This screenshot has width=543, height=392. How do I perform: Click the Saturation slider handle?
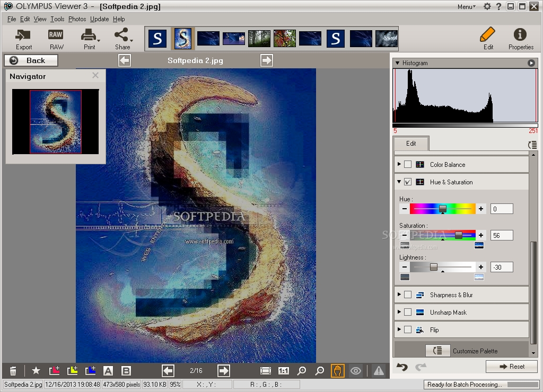(x=459, y=235)
